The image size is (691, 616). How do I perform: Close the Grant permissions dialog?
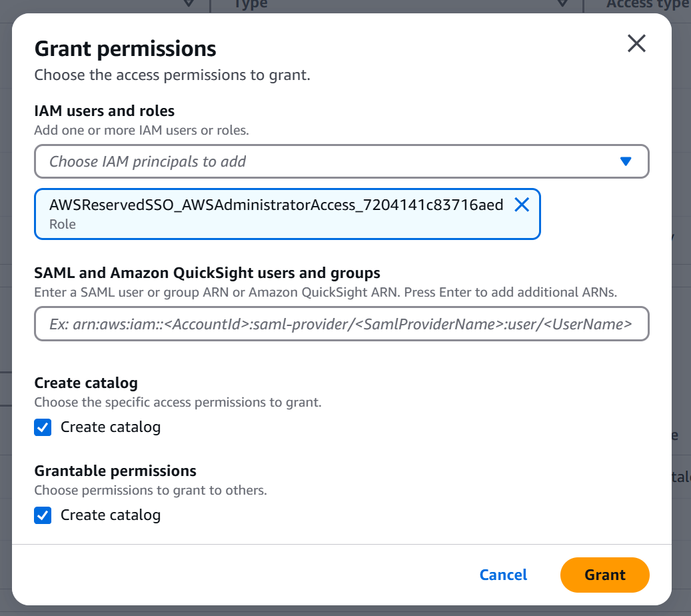tap(636, 44)
